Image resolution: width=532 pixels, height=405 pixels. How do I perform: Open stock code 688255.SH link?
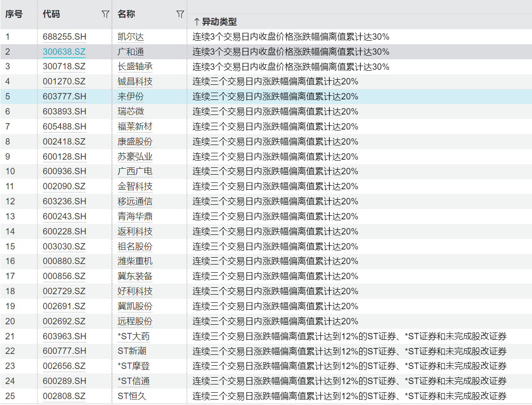click(x=64, y=36)
